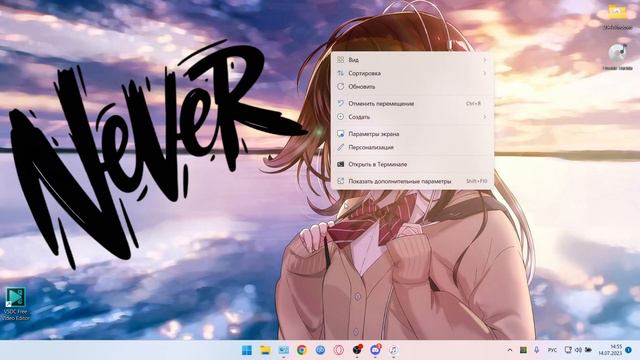Open the music note app on taskbar

coord(393,350)
